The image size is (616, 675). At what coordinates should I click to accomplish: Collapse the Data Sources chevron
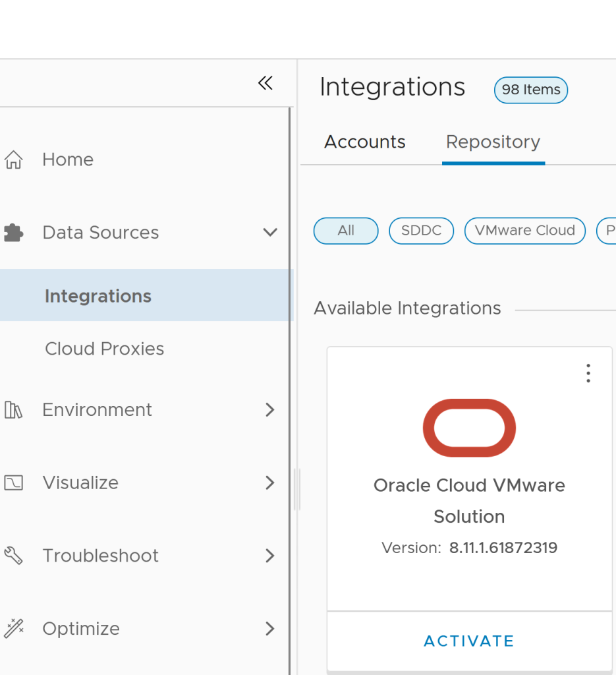(270, 233)
